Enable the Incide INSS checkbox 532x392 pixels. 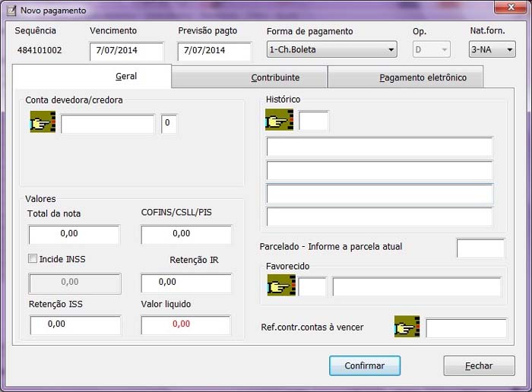point(33,259)
